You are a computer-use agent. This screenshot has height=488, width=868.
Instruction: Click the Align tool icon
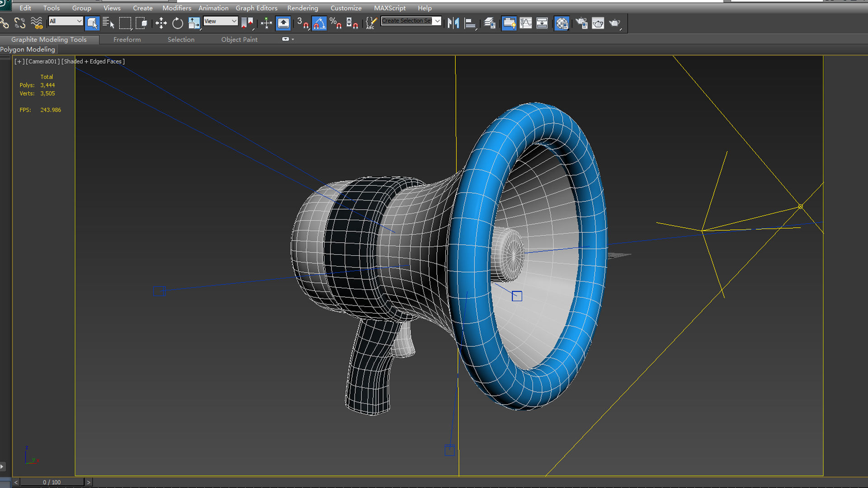pos(470,23)
